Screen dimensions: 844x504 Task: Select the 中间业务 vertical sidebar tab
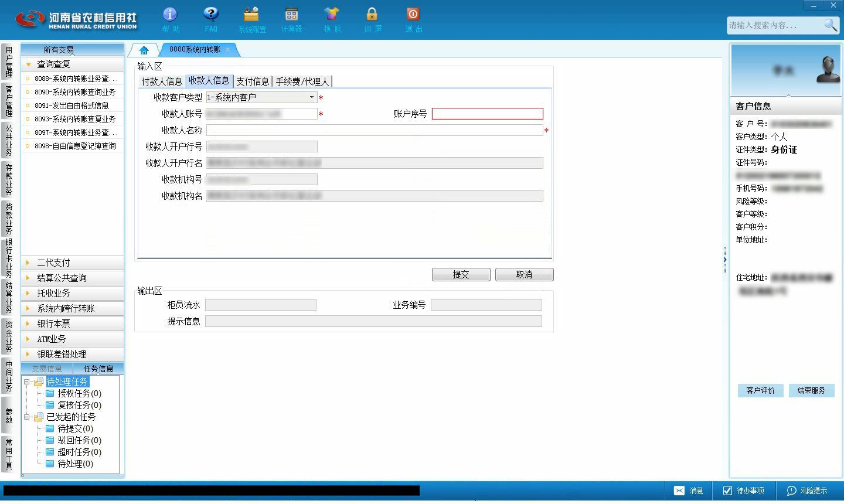(x=9, y=376)
